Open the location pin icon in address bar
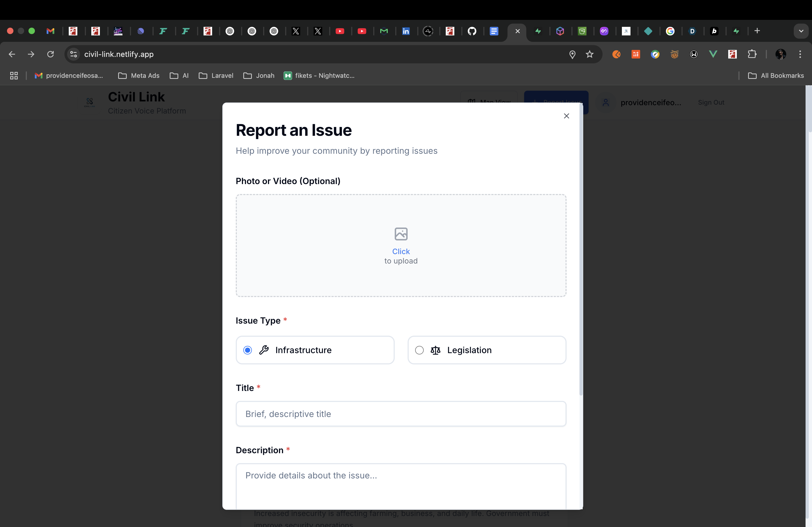This screenshot has width=812, height=527. (x=572, y=54)
